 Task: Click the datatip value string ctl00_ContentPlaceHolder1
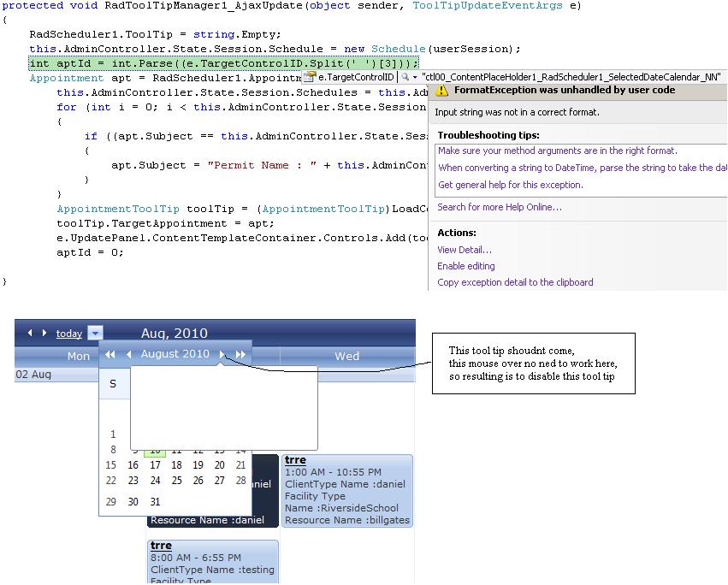pos(571,77)
